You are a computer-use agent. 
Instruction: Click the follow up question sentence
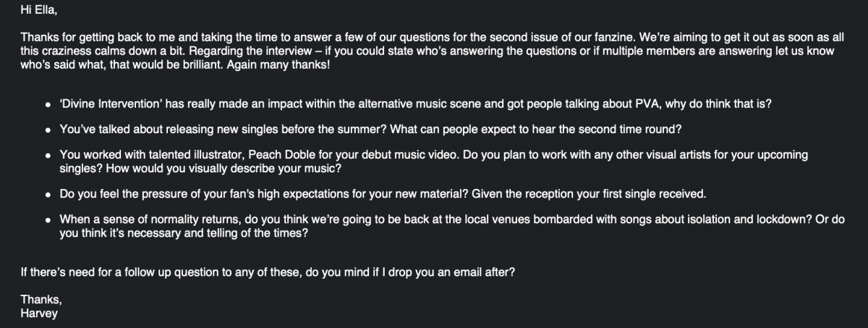point(268,272)
